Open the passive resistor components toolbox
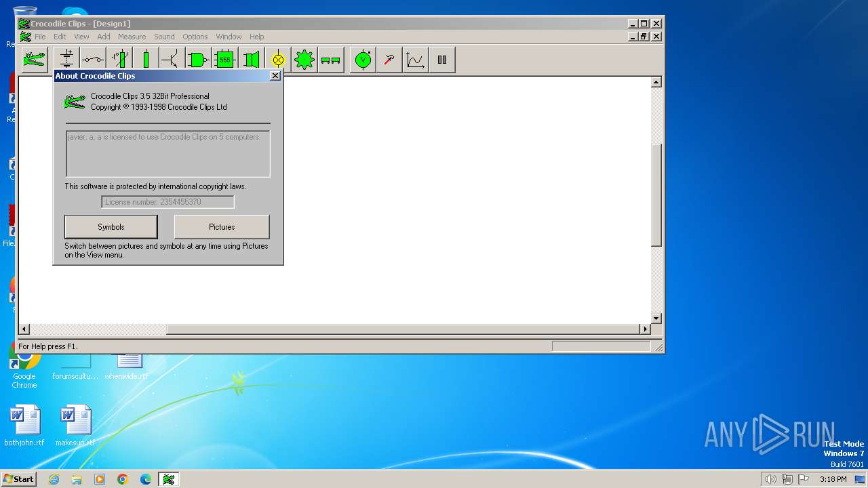This screenshot has height=488, width=868. tap(146, 60)
